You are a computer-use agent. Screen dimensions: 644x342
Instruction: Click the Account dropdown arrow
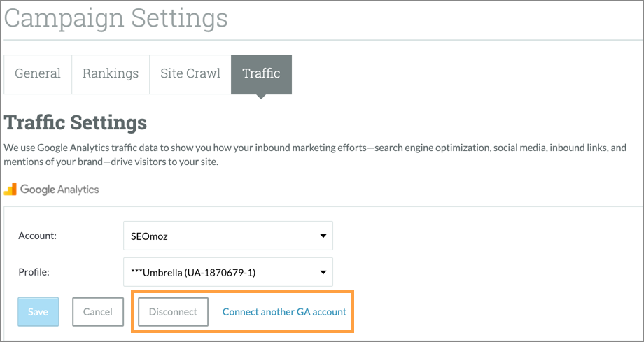point(323,236)
